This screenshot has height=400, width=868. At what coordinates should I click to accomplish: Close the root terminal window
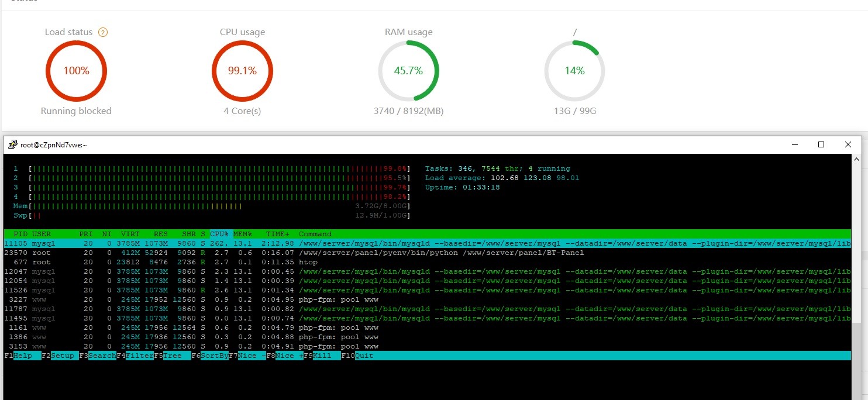[848, 144]
